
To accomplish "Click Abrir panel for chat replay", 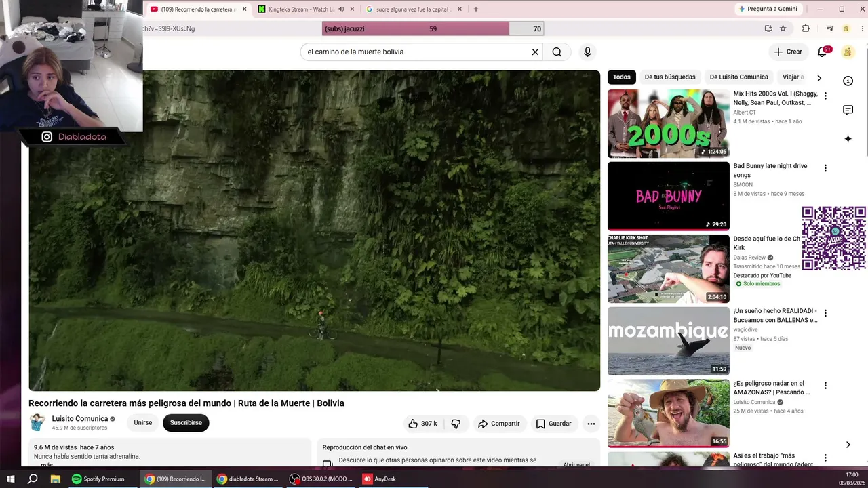I will [576, 465].
